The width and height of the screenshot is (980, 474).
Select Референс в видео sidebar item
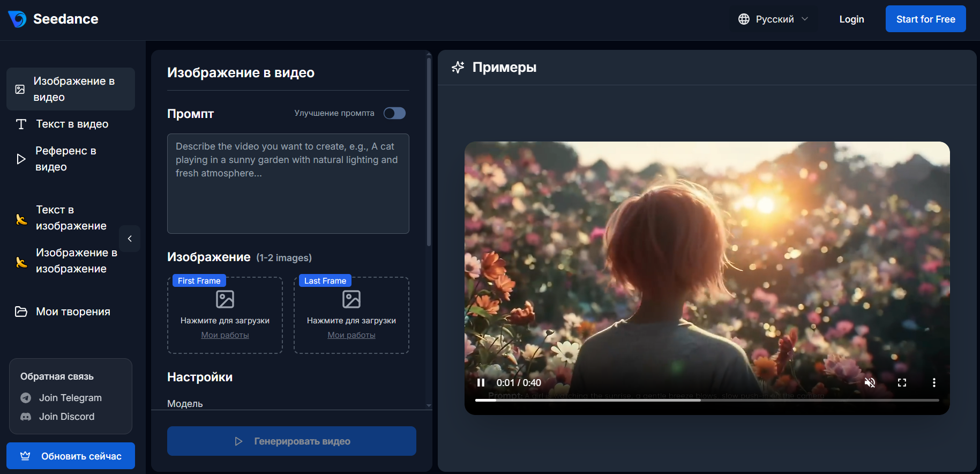point(71,159)
